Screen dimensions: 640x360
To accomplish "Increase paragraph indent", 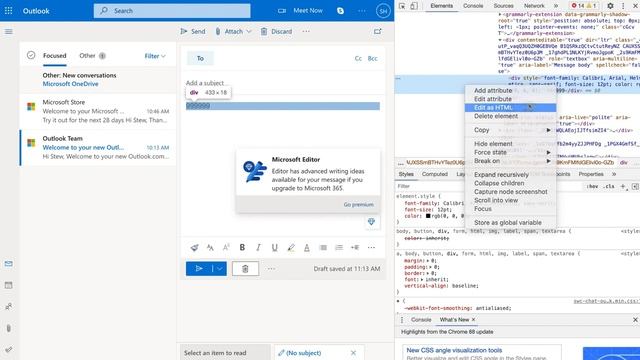I will [x=355, y=247].
